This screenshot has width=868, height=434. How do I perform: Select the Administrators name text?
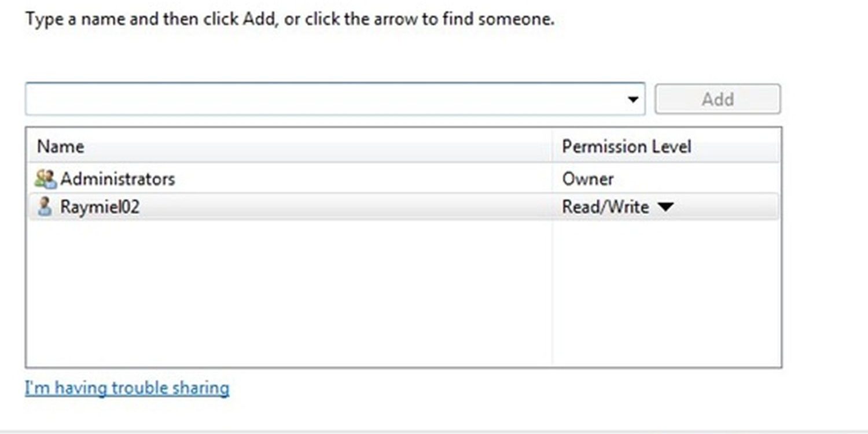point(117,179)
